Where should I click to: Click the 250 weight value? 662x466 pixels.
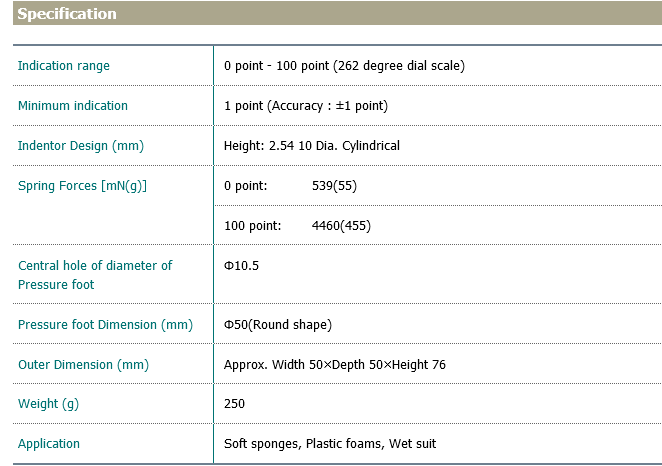point(234,404)
